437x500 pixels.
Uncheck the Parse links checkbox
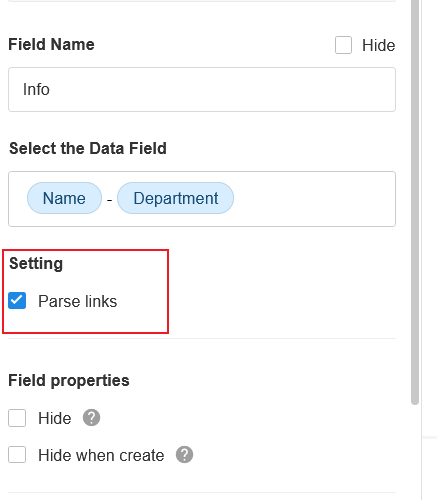(x=17, y=301)
